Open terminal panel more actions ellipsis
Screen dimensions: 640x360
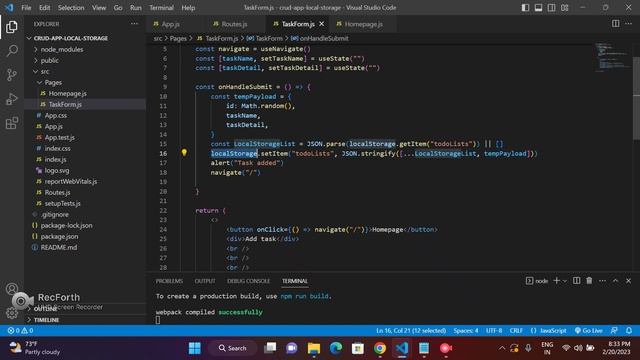coord(602,281)
